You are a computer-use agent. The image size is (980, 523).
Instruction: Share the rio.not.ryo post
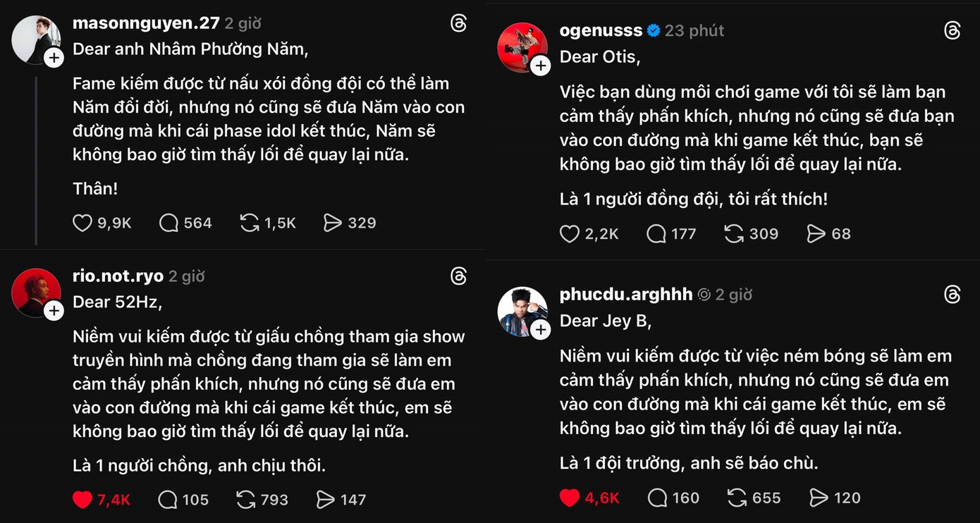pyautogui.click(x=325, y=500)
